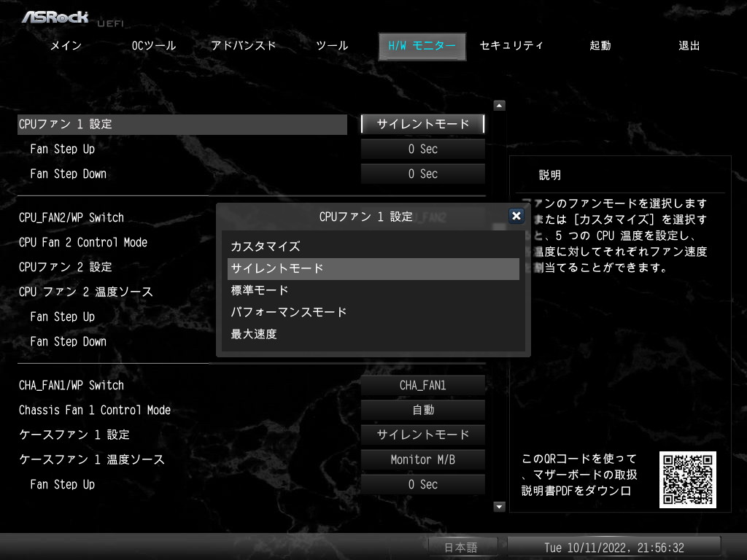Open the アドバンスド tab
The height and width of the screenshot is (560, 747).
click(244, 46)
